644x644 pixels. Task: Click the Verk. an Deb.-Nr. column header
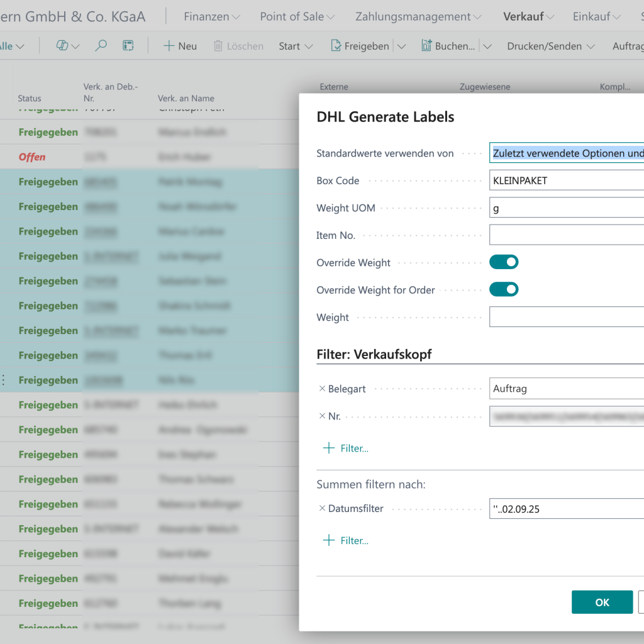(111, 92)
